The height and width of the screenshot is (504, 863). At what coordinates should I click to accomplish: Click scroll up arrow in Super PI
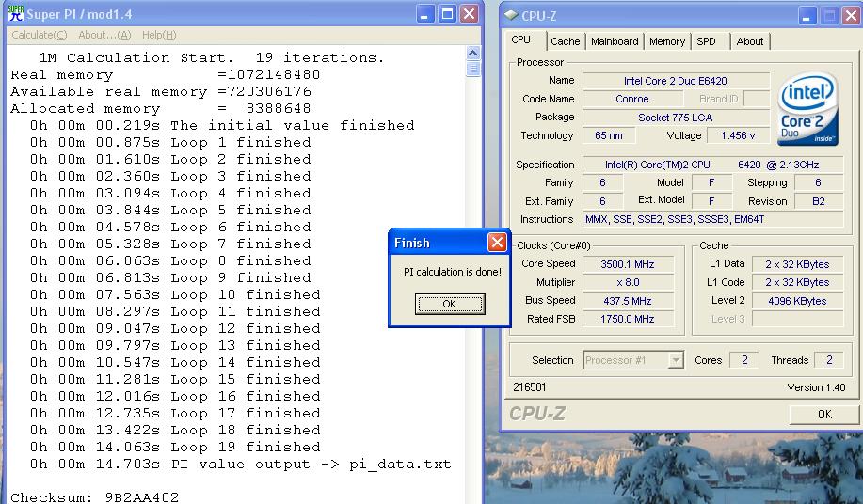(472, 54)
